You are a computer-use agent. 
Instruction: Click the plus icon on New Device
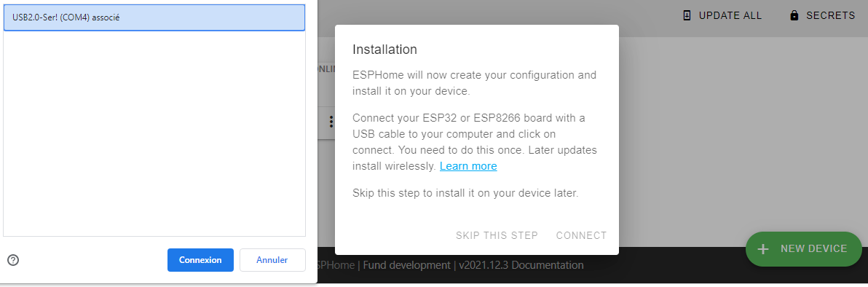click(x=763, y=249)
